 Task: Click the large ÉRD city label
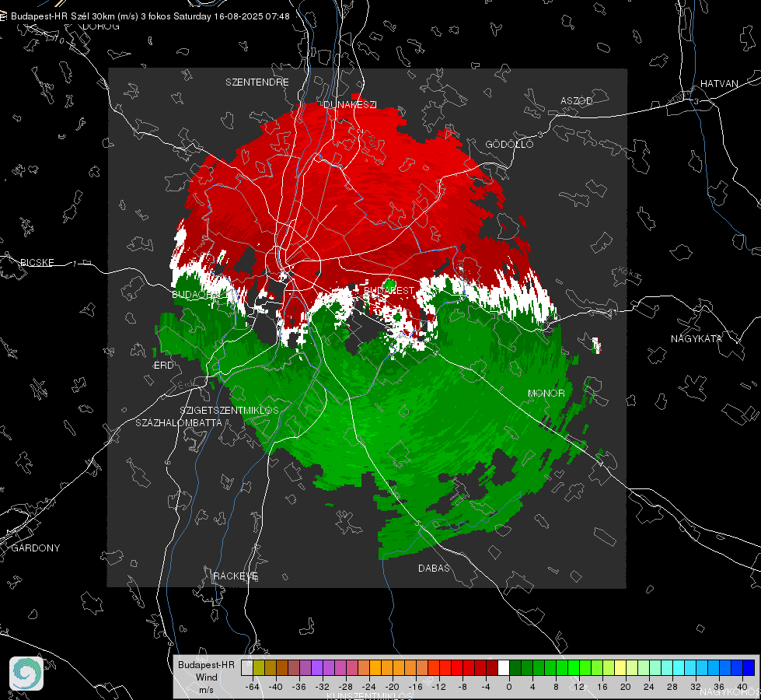click(163, 366)
